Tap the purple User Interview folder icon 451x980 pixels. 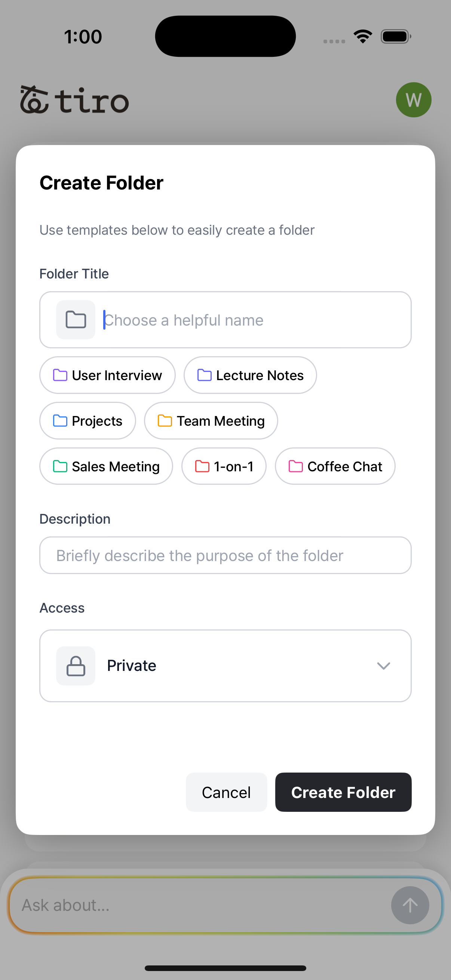tap(60, 375)
